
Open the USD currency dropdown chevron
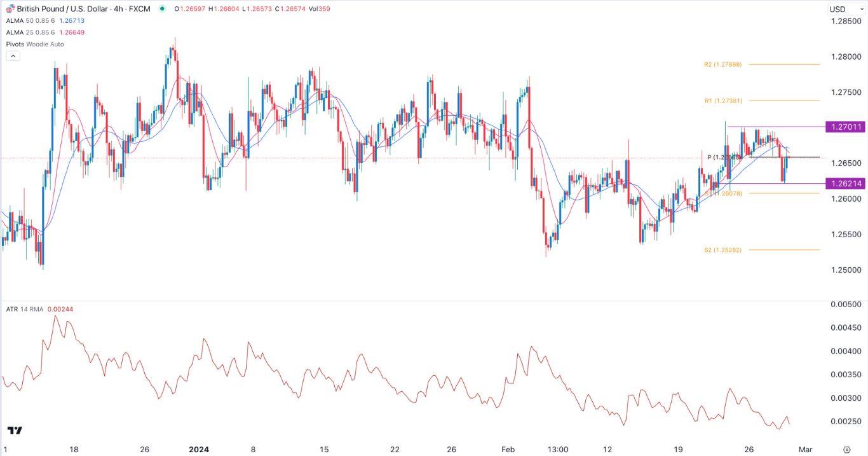pos(860,9)
